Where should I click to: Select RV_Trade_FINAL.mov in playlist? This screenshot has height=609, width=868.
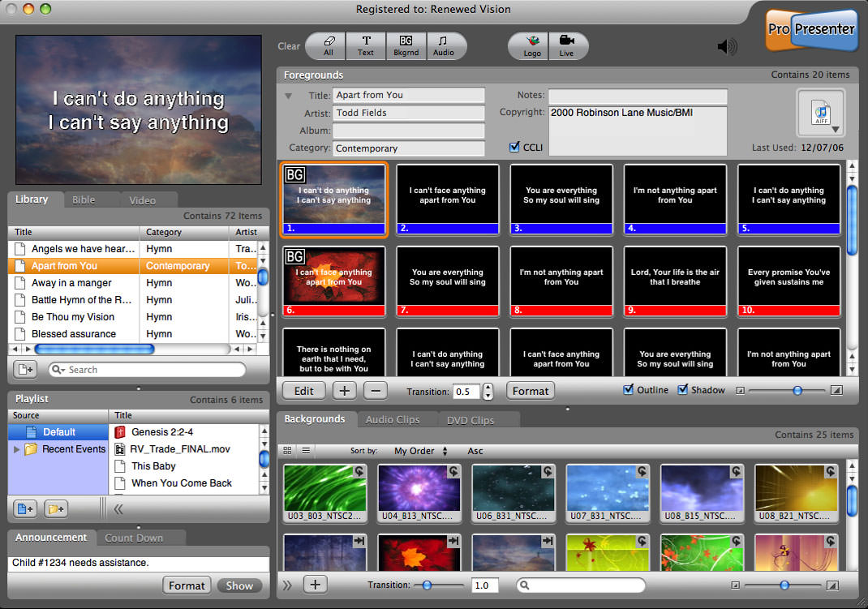click(184, 449)
